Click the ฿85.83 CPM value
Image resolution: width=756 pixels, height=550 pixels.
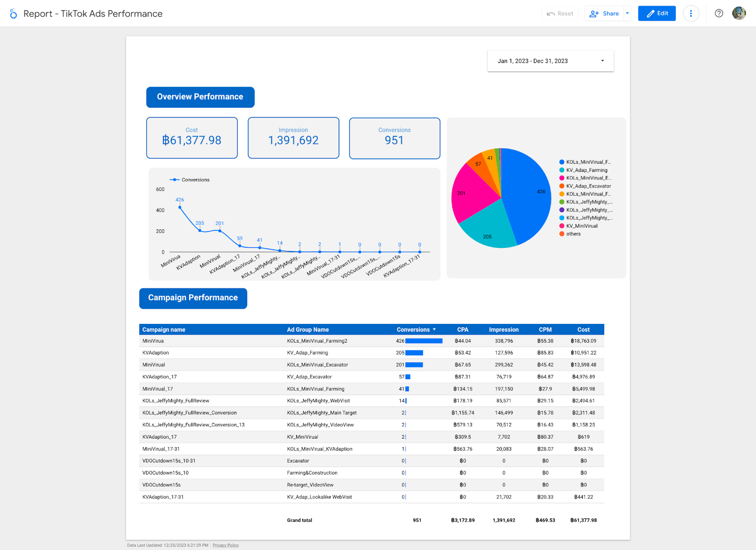tap(545, 353)
